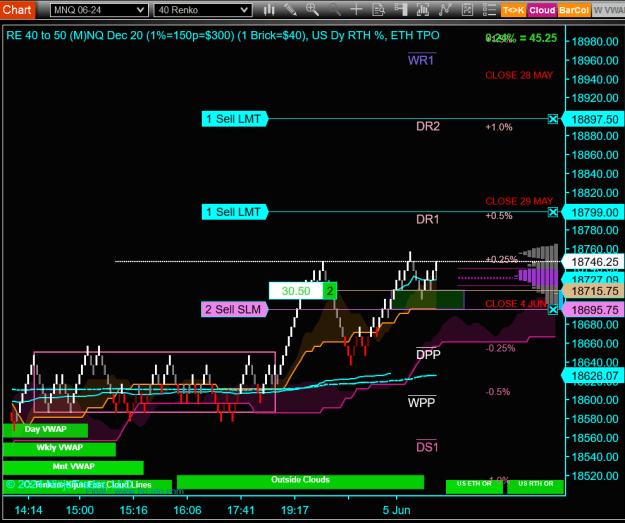The height and width of the screenshot is (523, 625).
Task: Click the Wkly VWAP green indicator box
Action: pos(59,448)
